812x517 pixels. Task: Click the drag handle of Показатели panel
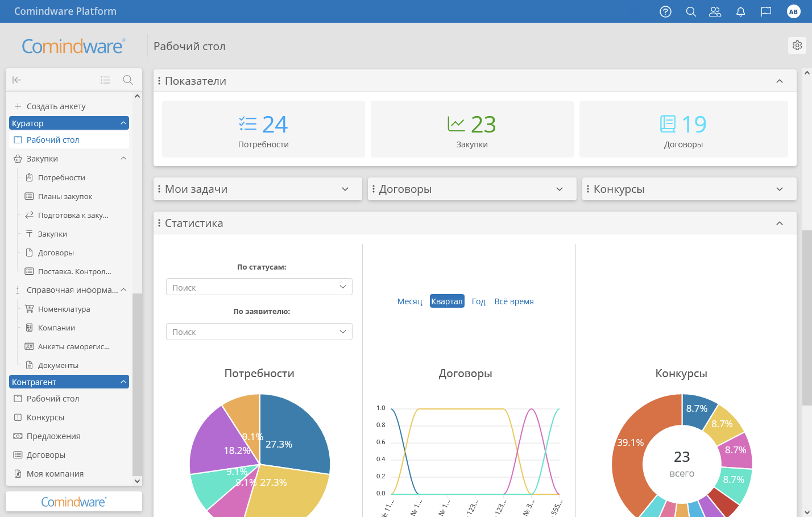tap(159, 81)
